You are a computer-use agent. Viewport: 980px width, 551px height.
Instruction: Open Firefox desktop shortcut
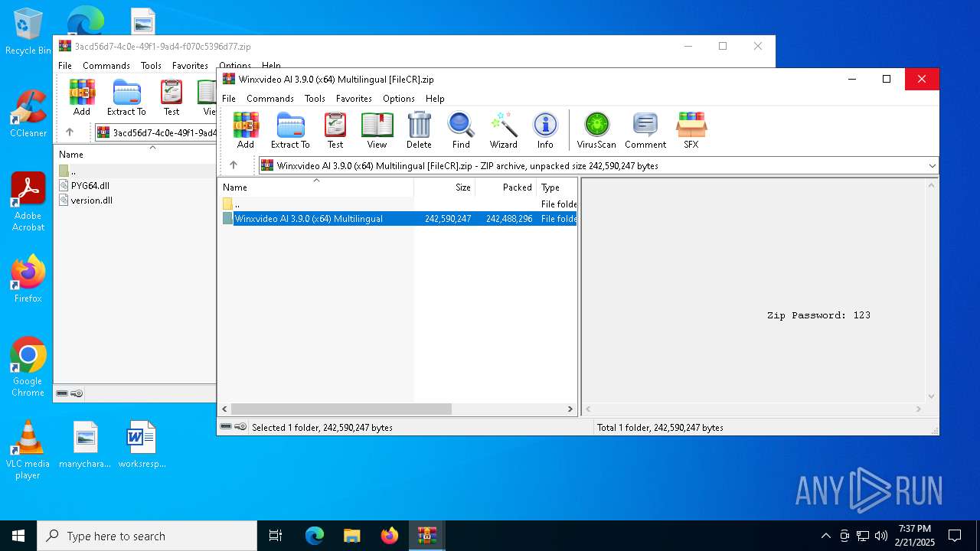[x=28, y=279]
